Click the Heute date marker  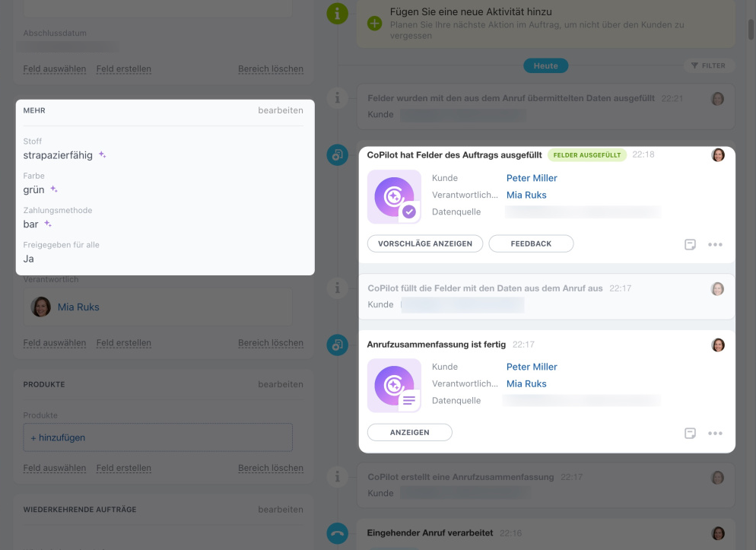545,66
